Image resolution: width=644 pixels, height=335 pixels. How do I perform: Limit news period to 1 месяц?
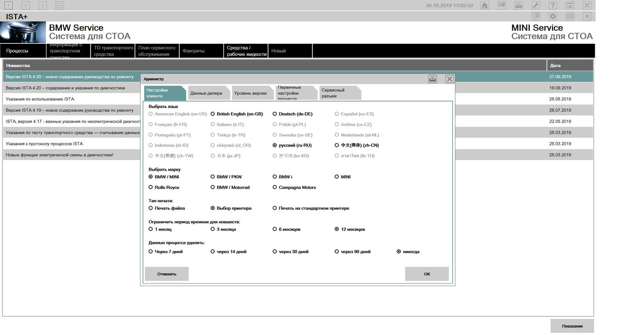(160, 229)
